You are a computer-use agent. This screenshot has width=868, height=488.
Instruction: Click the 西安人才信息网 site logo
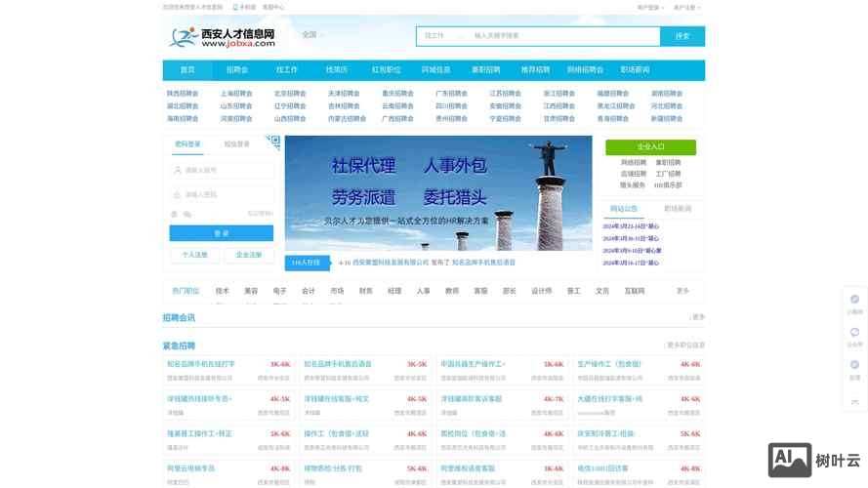click(222, 37)
